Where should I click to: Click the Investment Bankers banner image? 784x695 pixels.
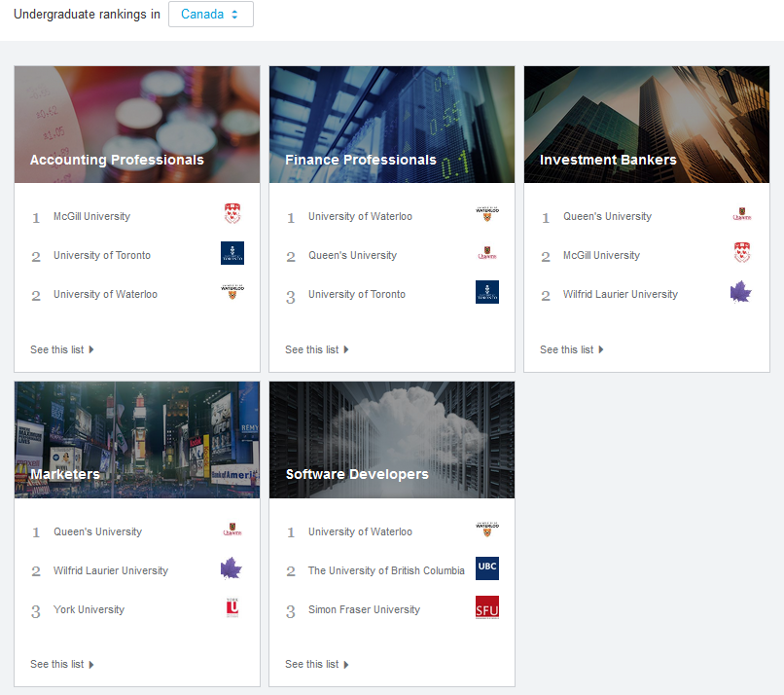647,124
